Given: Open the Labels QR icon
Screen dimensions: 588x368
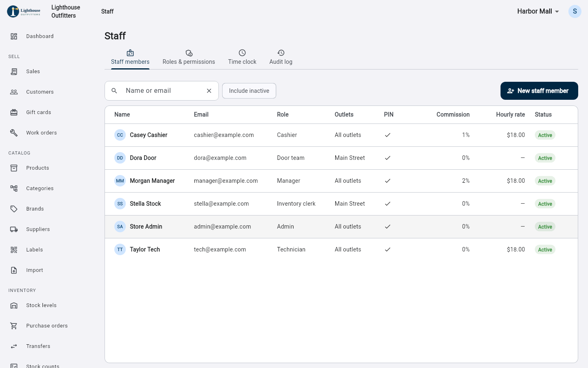Looking at the screenshot, I should coord(14,250).
